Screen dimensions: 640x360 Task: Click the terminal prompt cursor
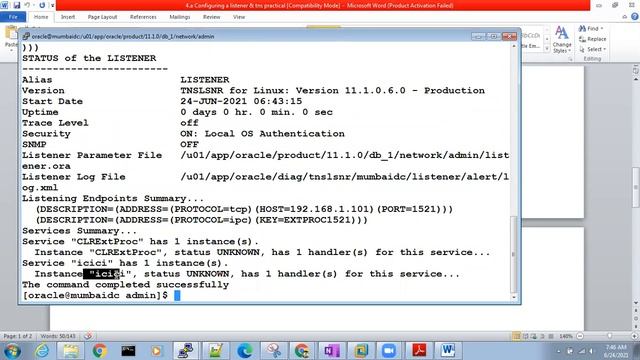[177, 296]
